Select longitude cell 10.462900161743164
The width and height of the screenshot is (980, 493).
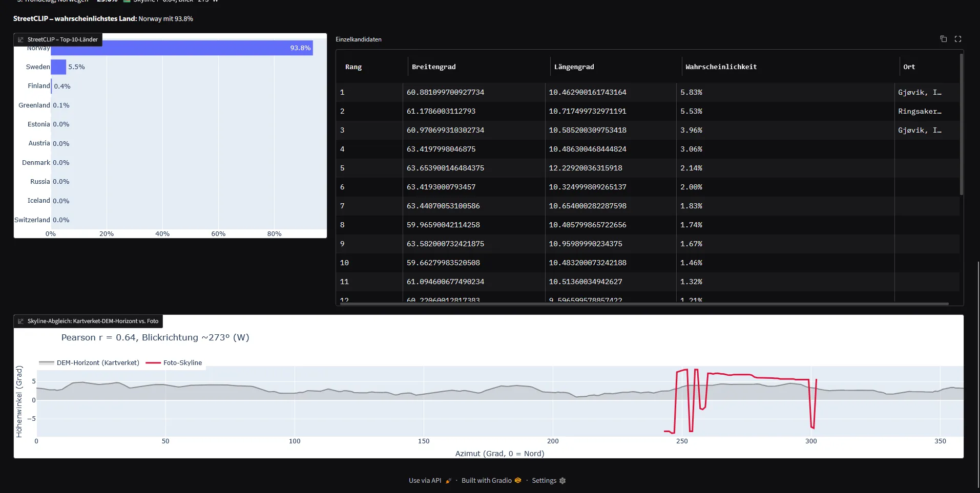(x=611, y=92)
